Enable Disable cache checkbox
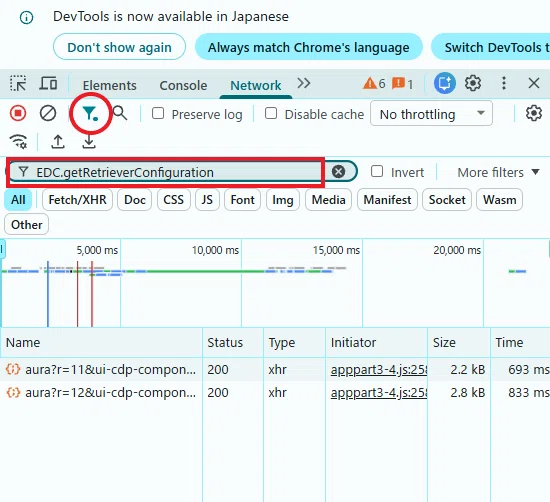 (x=271, y=113)
